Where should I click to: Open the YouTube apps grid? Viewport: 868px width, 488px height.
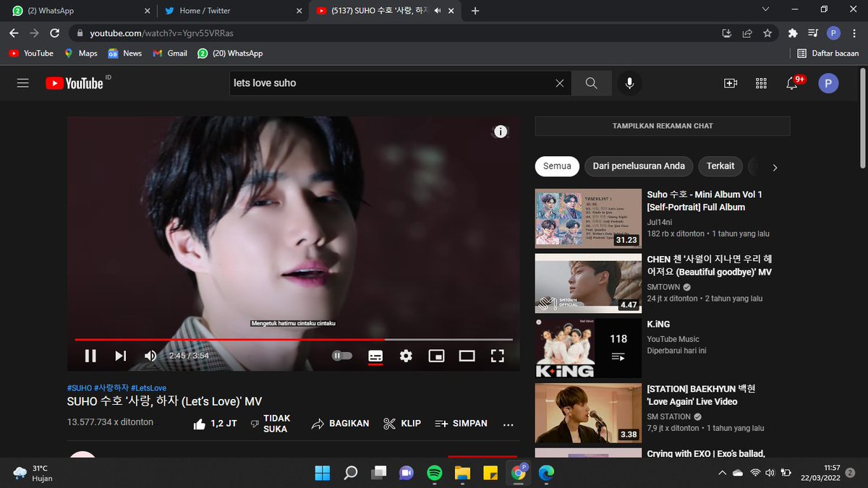coord(761,83)
